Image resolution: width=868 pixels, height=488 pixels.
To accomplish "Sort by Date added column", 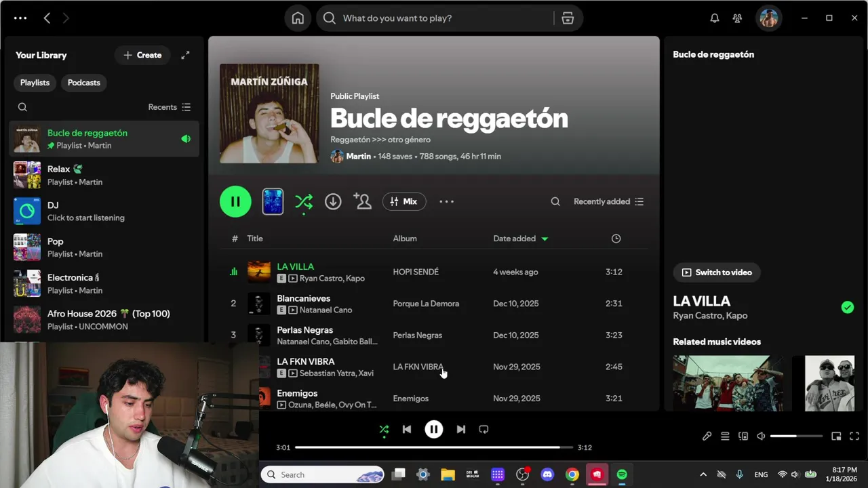I will [520, 239].
